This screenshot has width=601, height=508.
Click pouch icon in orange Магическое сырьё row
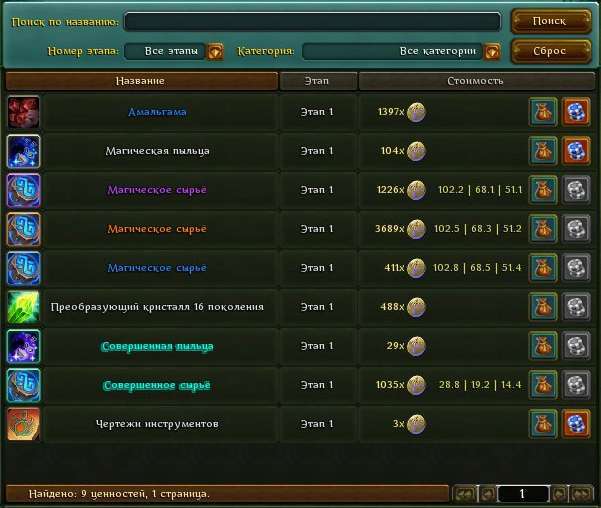(x=543, y=229)
